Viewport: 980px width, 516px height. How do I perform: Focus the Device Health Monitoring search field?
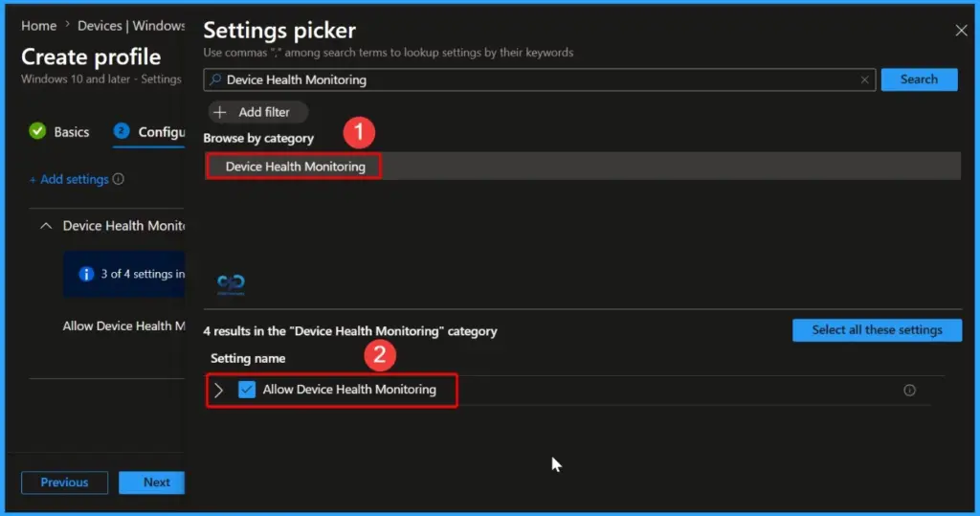pos(540,79)
